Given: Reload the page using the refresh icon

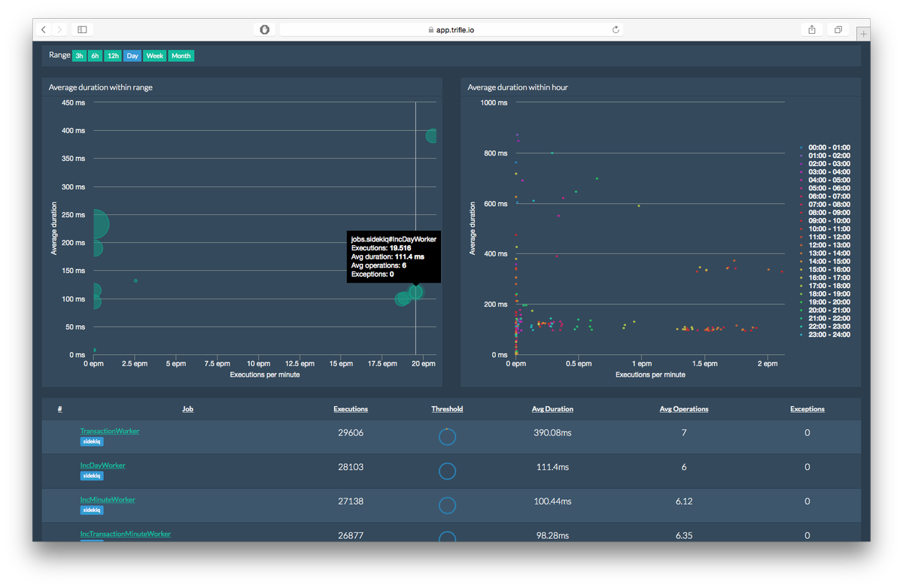Looking at the screenshot, I should 616,29.
